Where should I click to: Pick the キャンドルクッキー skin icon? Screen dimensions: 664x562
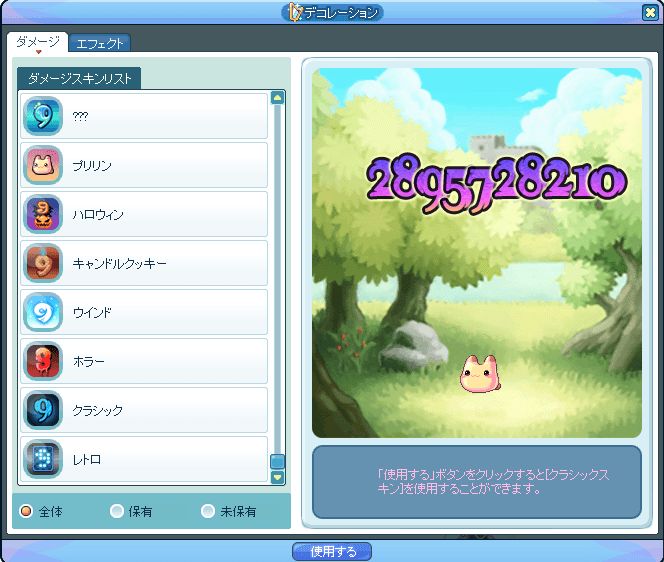(x=43, y=263)
